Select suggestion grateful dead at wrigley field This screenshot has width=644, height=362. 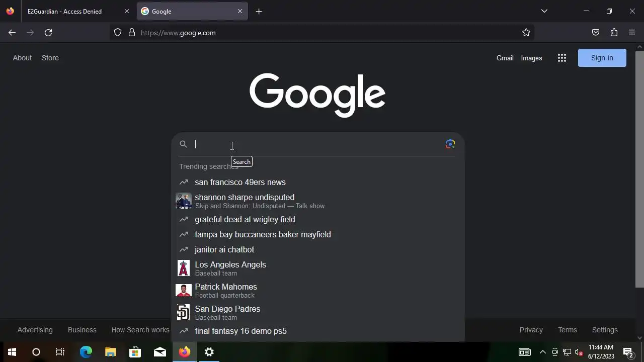pyautogui.click(x=317, y=219)
